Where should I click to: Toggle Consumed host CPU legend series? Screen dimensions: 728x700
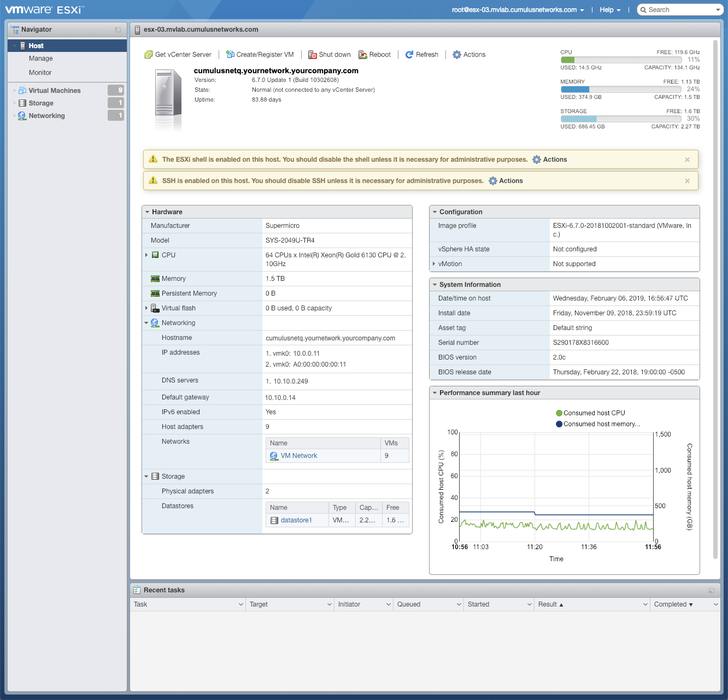pos(559,413)
